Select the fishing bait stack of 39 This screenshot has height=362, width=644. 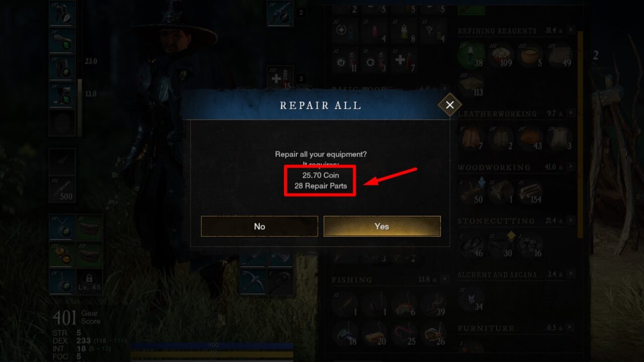433,304
